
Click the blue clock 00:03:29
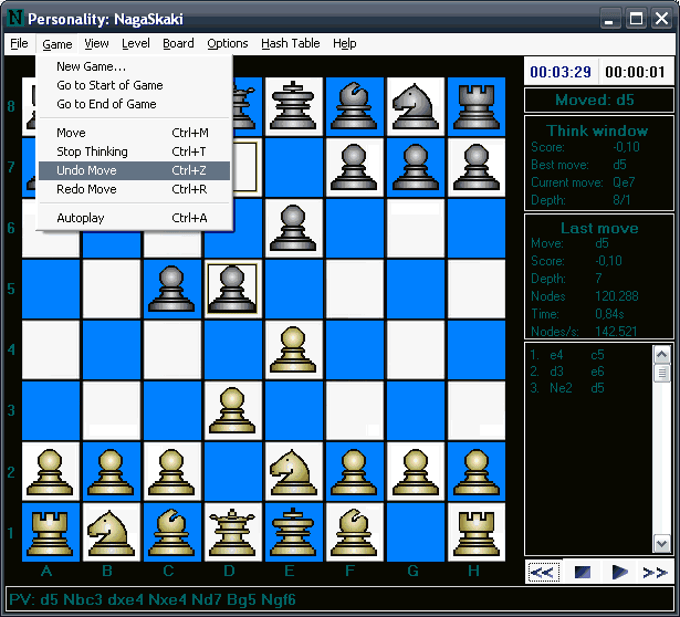560,72
